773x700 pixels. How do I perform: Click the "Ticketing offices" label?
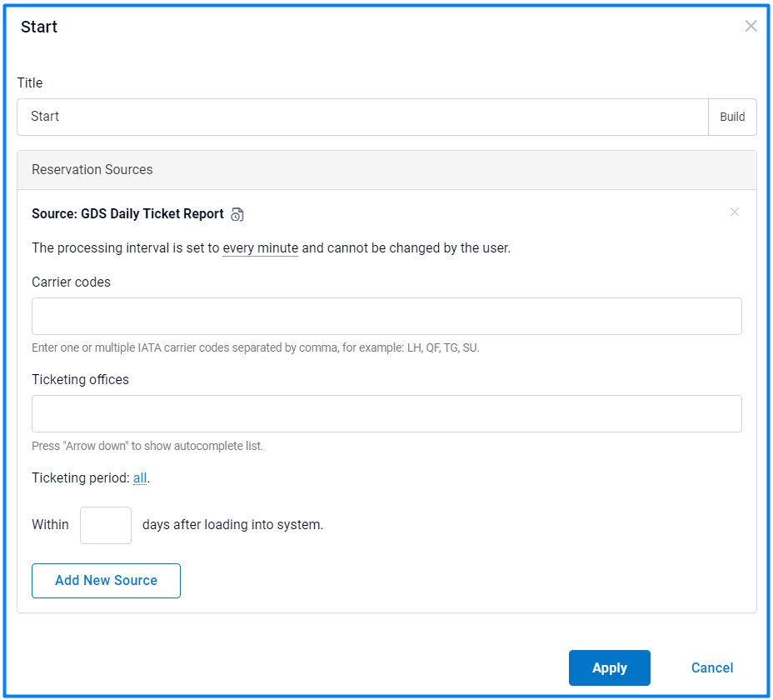click(x=80, y=380)
